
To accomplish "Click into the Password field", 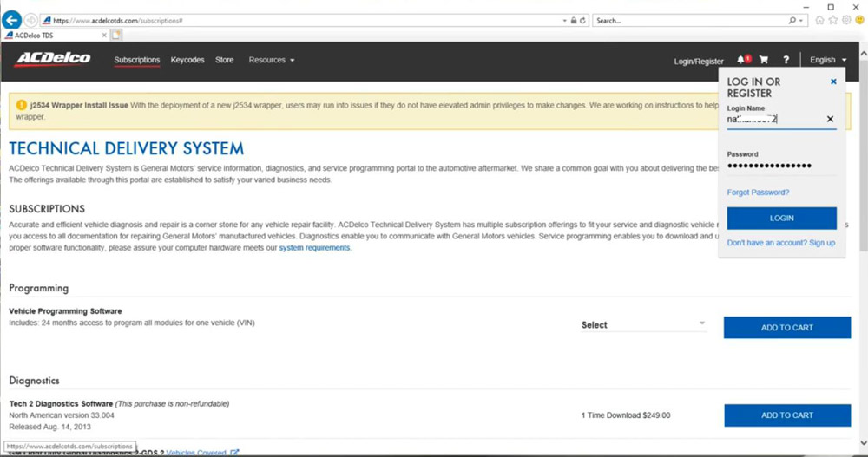I will (780, 166).
